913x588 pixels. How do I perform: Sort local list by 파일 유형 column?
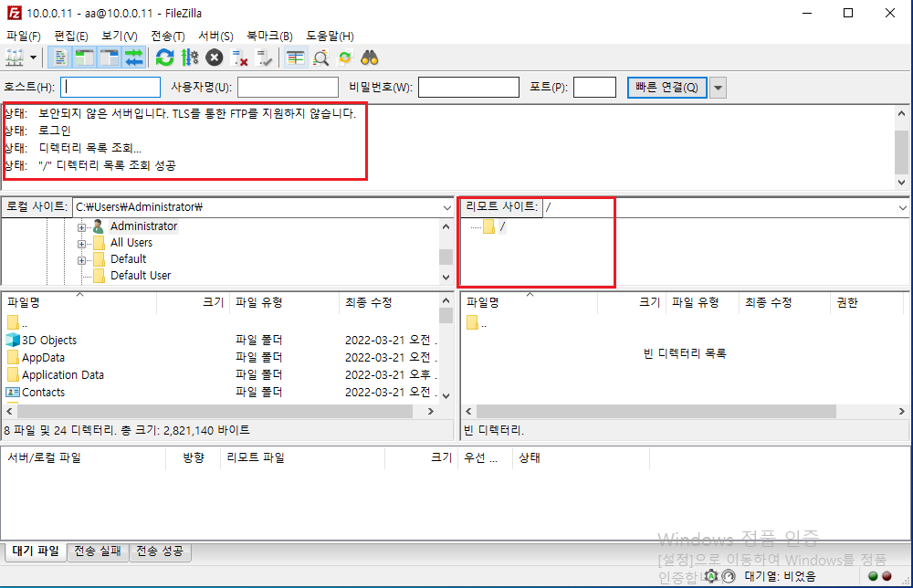coord(285,303)
